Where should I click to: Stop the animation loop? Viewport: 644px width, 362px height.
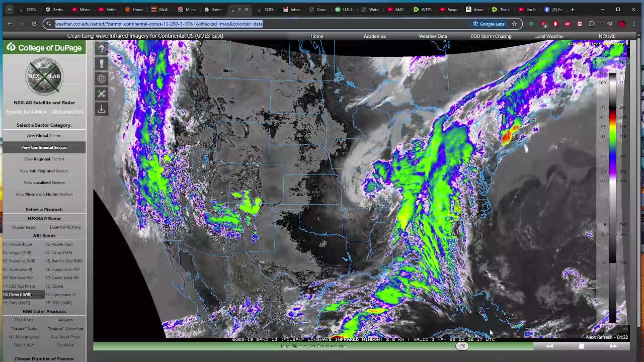[581, 346]
